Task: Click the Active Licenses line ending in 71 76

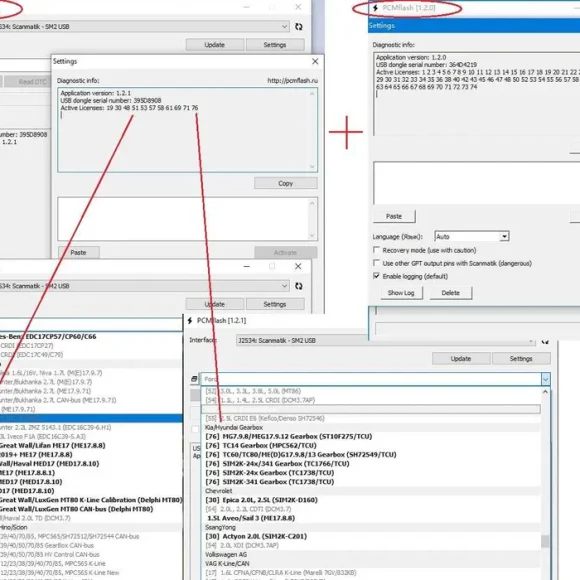Action: coord(129,108)
